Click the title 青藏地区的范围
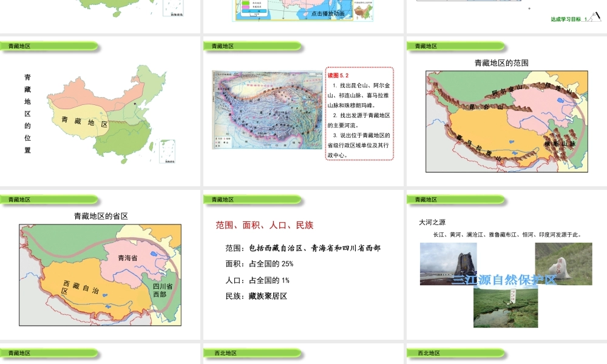Image resolution: width=607 pixels, height=364 pixels. tap(501, 62)
